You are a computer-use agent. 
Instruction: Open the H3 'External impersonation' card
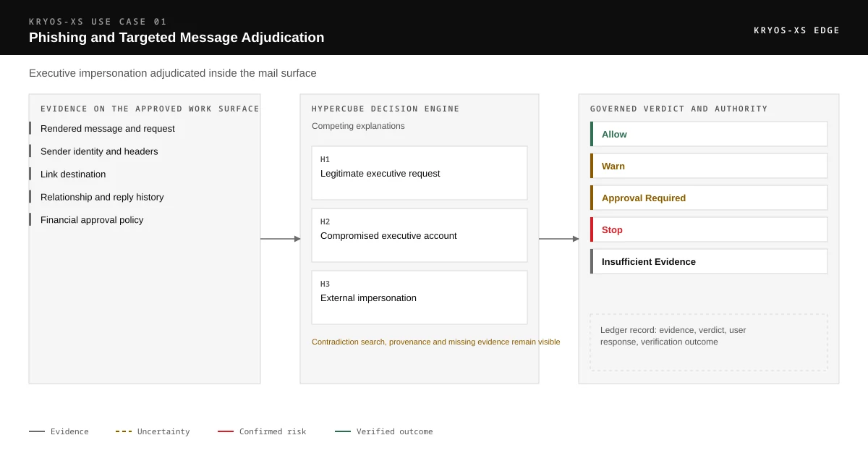420,297
